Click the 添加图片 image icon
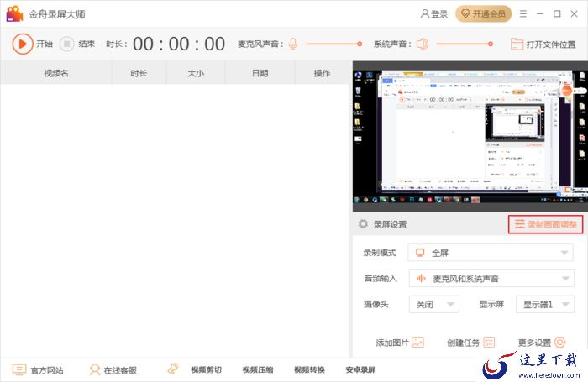The image size is (588, 382). pos(417,343)
